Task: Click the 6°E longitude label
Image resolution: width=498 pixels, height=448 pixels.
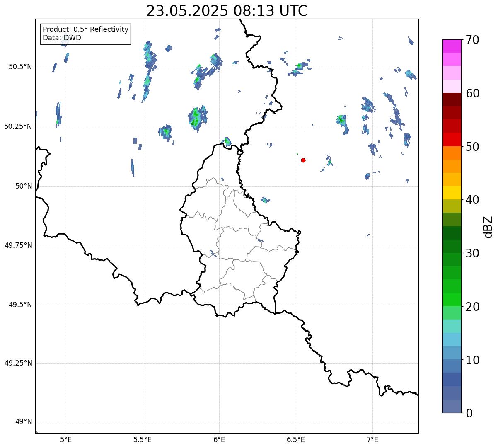Action: tap(219, 439)
